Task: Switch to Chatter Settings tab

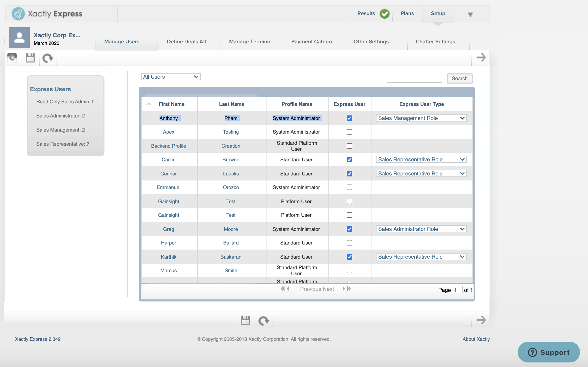Action: [x=435, y=42]
